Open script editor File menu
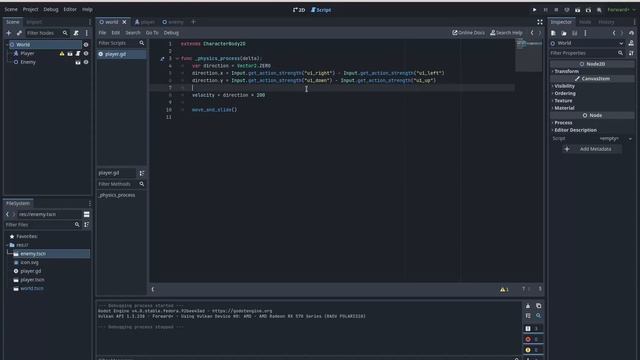 102,33
